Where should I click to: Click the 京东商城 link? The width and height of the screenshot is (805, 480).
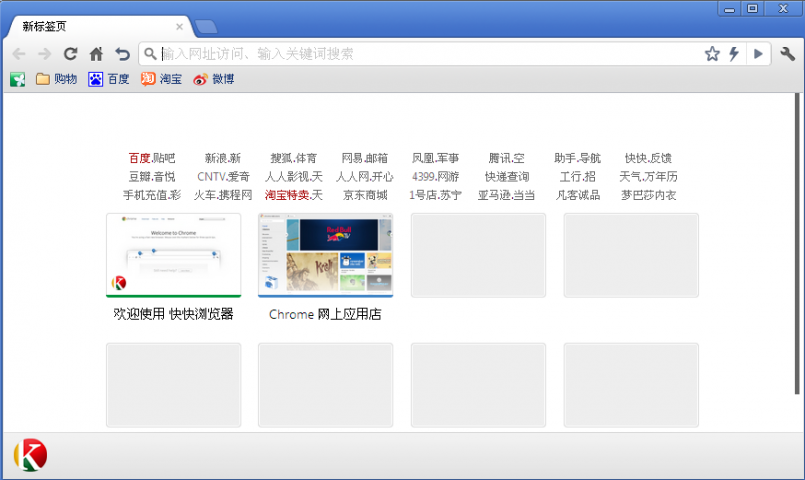365,195
